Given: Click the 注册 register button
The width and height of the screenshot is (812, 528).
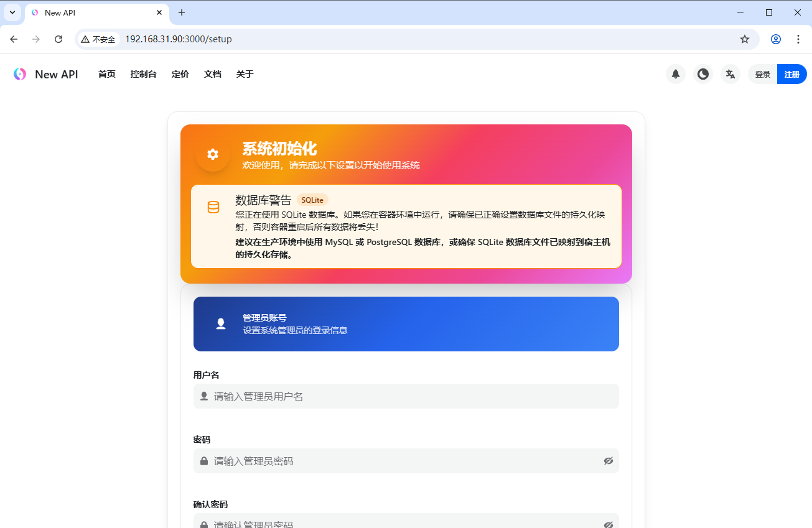Looking at the screenshot, I should (791, 74).
